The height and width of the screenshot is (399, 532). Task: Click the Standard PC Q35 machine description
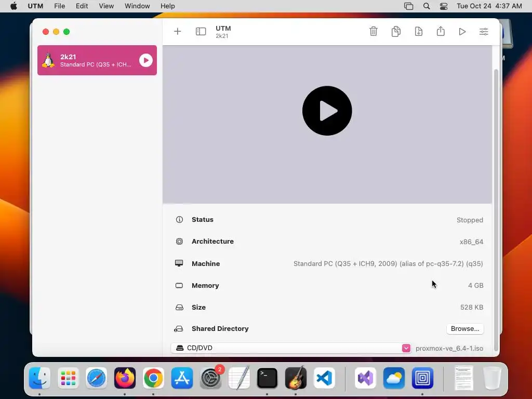pyautogui.click(x=388, y=263)
